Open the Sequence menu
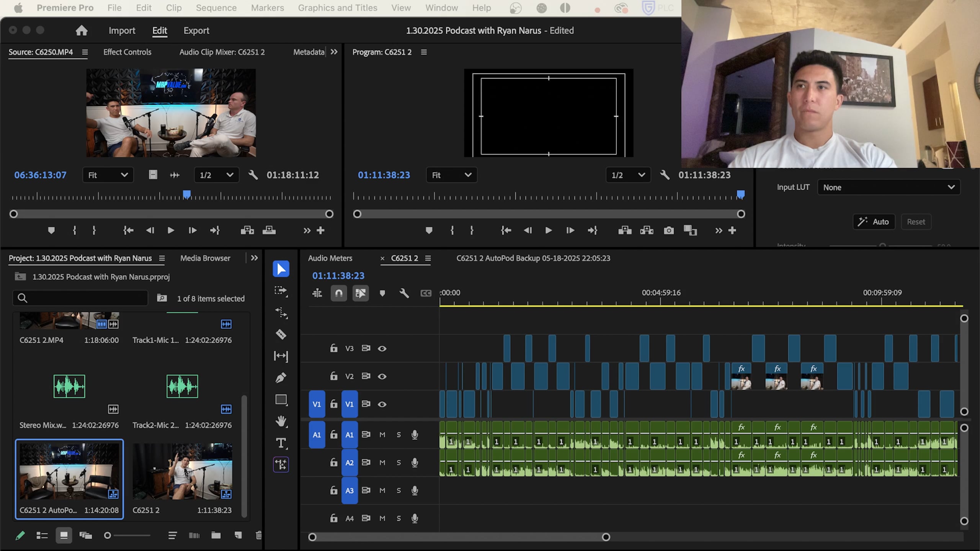Viewport: 980px width, 551px height. [216, 8]
